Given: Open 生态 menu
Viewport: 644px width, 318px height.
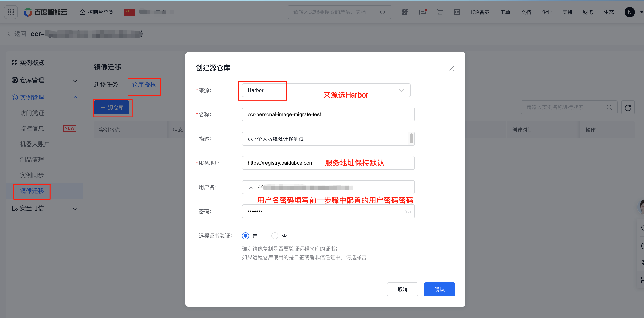Looking at the screenshot, I should pos(609,12).
